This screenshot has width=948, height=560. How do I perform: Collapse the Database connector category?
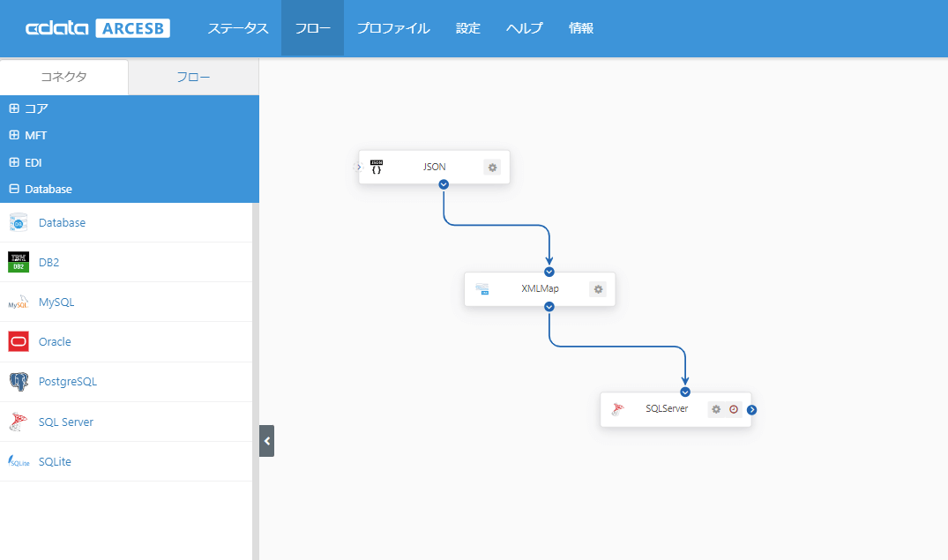coord(14,189)
